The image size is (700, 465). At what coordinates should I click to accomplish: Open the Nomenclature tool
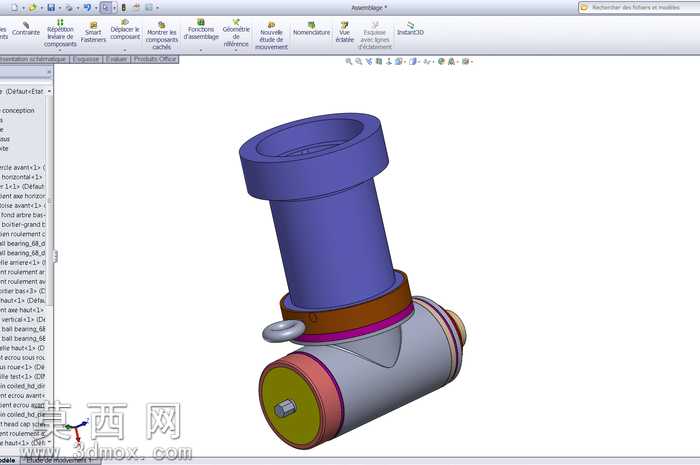pos(312,29)
